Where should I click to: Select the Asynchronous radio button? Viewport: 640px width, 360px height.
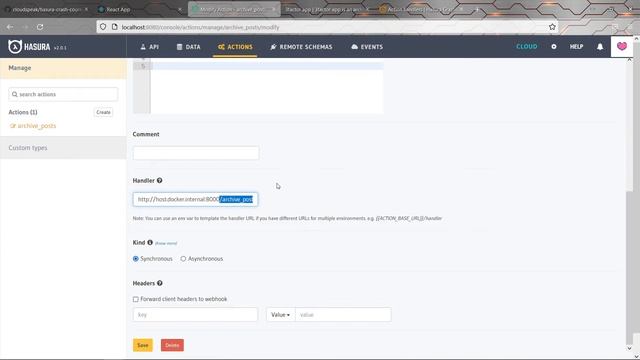(183, 259)
